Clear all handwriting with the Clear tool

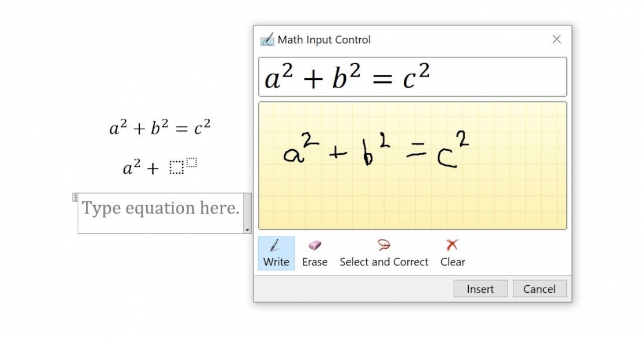tap(453, 252)
